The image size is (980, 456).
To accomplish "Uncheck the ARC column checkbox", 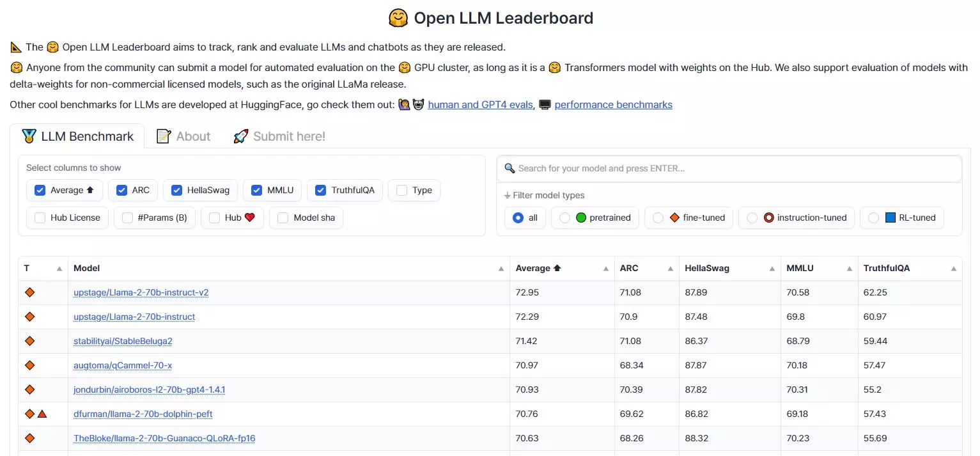I will pos(121,190).
